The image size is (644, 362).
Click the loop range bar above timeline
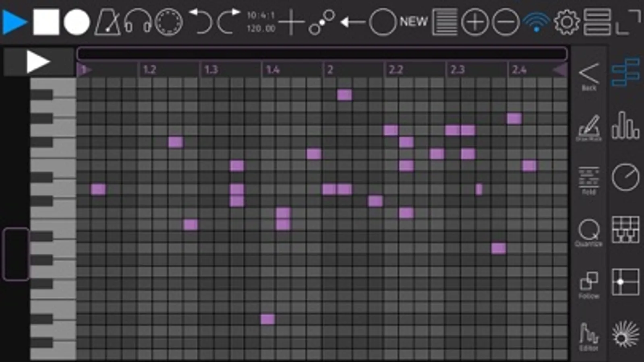point(322,53)
